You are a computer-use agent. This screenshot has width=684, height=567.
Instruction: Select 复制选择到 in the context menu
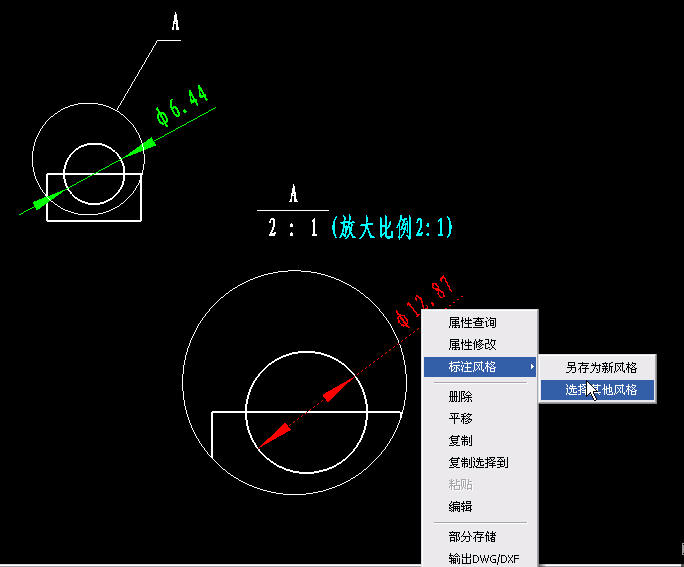pyautogui.click(x=480, y=462)
